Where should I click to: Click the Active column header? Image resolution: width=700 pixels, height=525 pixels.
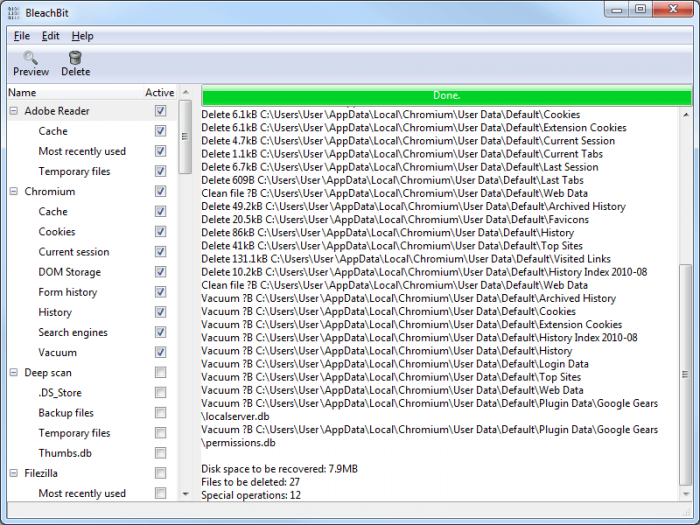(159, 92)
